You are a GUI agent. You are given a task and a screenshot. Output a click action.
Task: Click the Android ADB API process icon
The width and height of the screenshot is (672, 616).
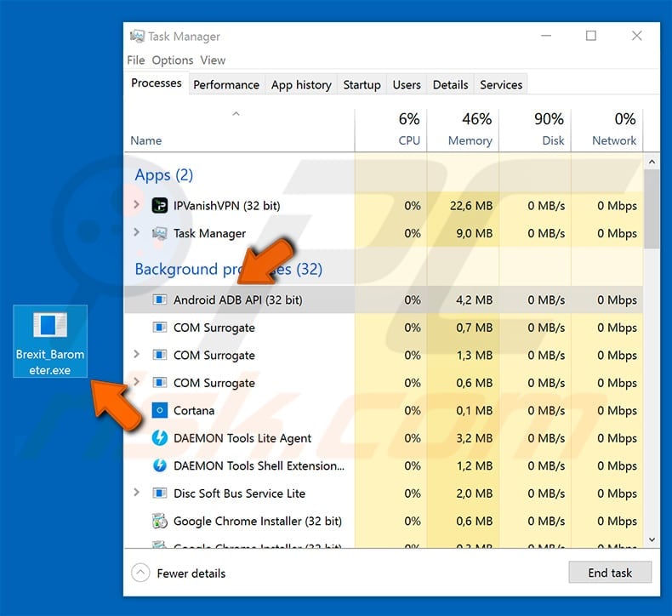(160, 299)
